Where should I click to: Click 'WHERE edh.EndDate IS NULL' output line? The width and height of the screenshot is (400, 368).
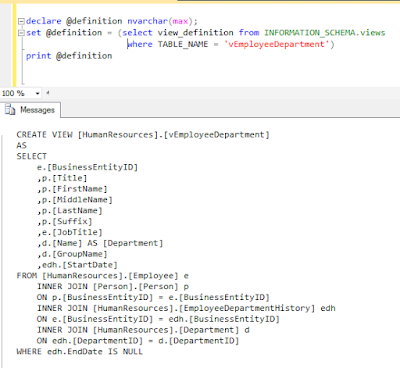pos(80,351)
